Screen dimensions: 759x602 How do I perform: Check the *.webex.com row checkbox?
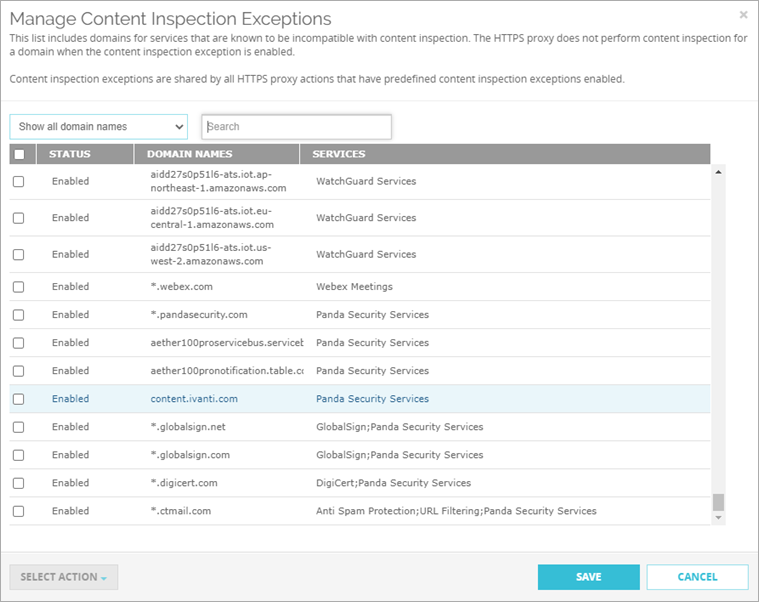coord(18,287)
